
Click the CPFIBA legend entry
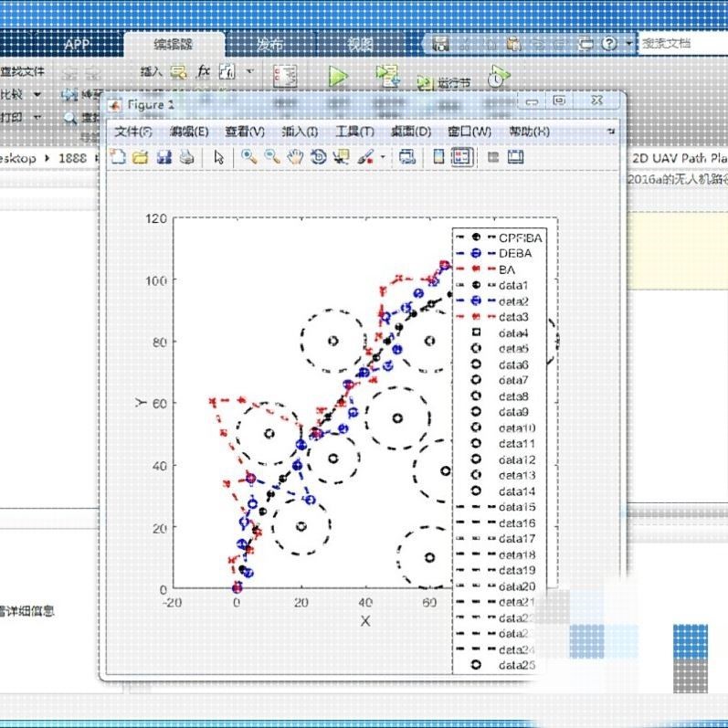click(x=500, y=237)
